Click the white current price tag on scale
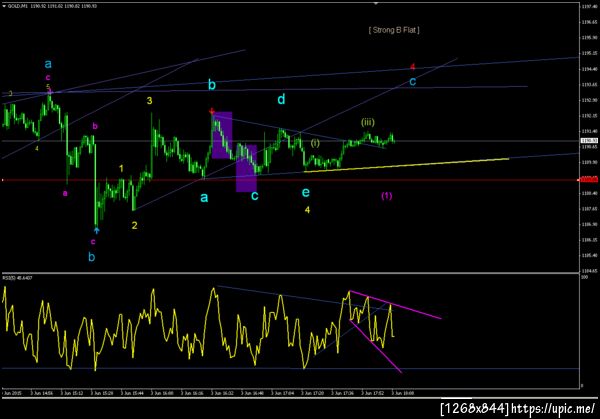This screenshot has height=419, width=600. click(590, 141)
